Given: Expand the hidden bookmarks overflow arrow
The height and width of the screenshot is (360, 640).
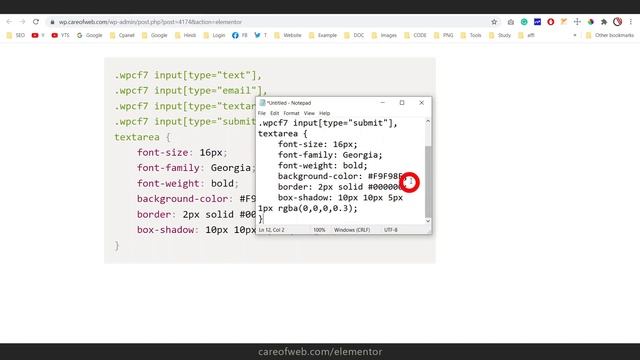Looking at the screenshot, I should 575,36.
